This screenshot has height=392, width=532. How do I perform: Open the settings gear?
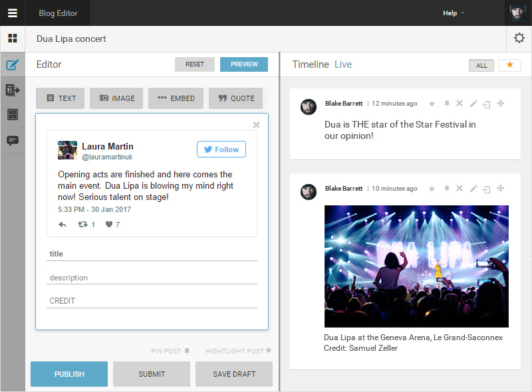pos(519,39)
